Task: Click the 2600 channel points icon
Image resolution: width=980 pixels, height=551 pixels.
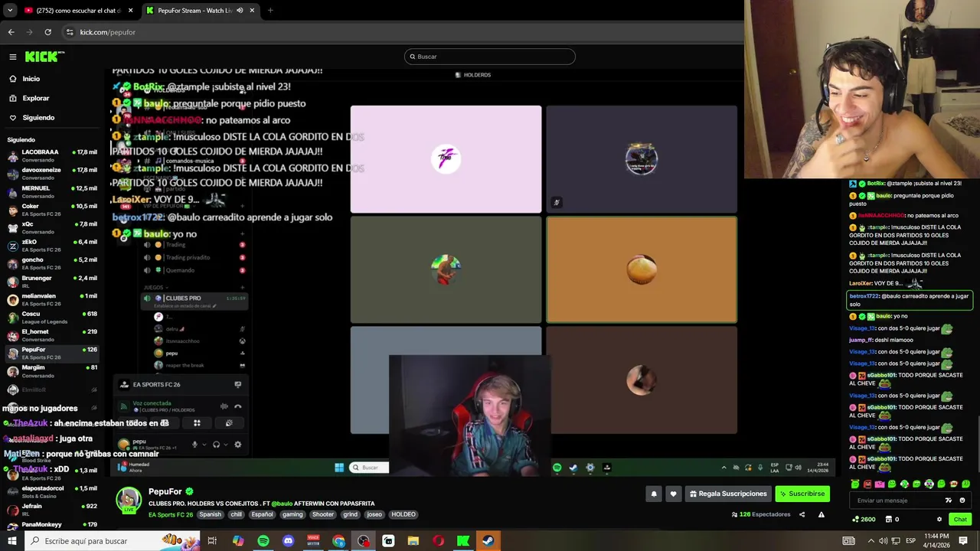Action: [x=863, y=520]
